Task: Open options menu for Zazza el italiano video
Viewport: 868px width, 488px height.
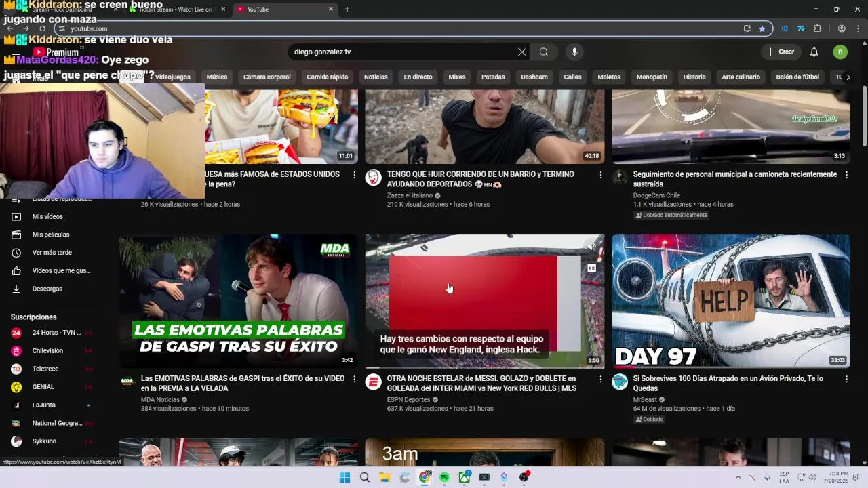Action: [600, 175]
